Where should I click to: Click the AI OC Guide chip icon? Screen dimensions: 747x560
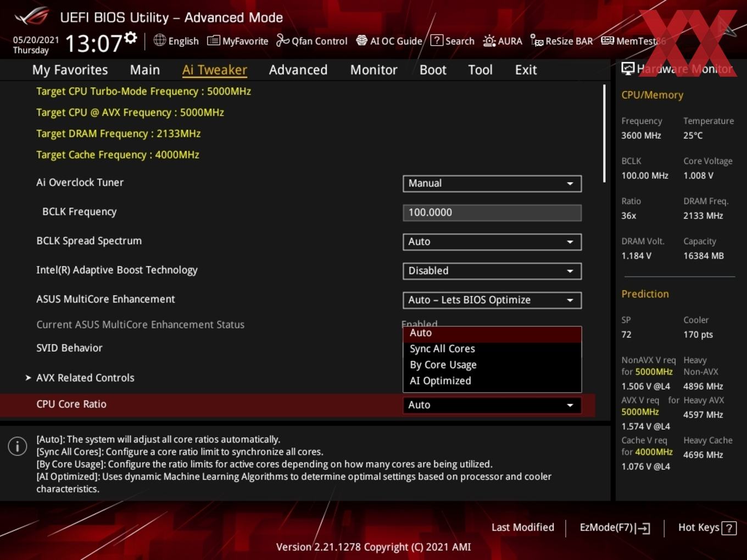(x=361, y=41)
